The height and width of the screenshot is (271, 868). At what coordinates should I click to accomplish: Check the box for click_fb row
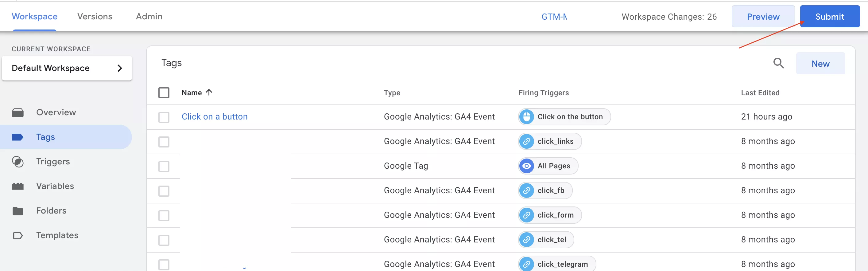tap(164, 191)
